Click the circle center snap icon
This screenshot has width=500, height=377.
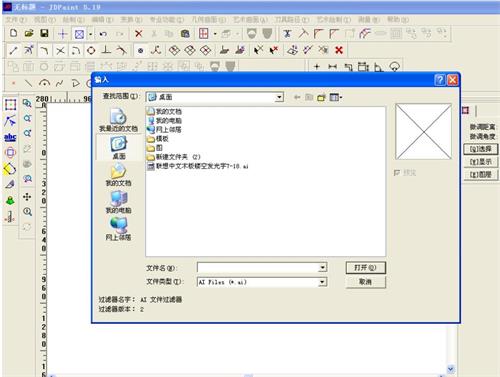(91, 50)
